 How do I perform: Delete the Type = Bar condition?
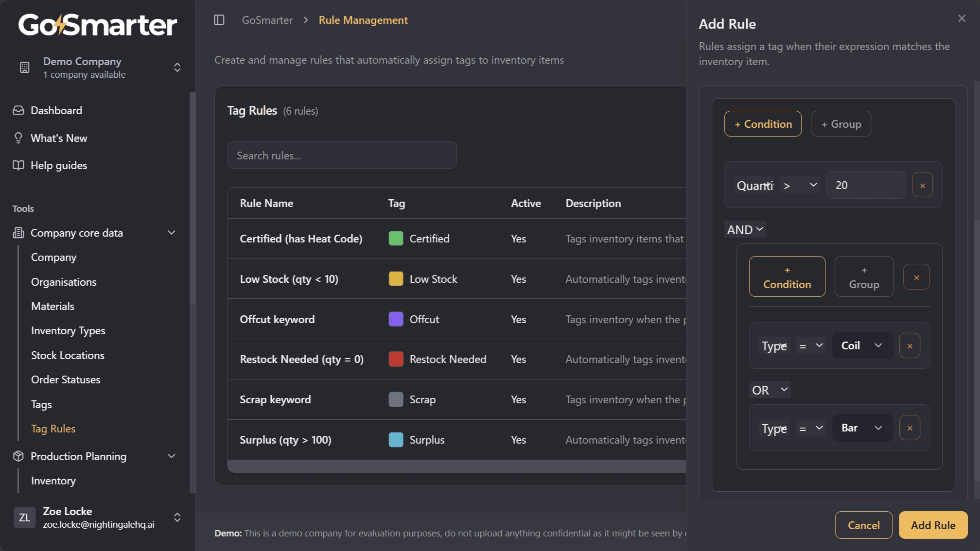pyautogui.click(x=910, y=428)
